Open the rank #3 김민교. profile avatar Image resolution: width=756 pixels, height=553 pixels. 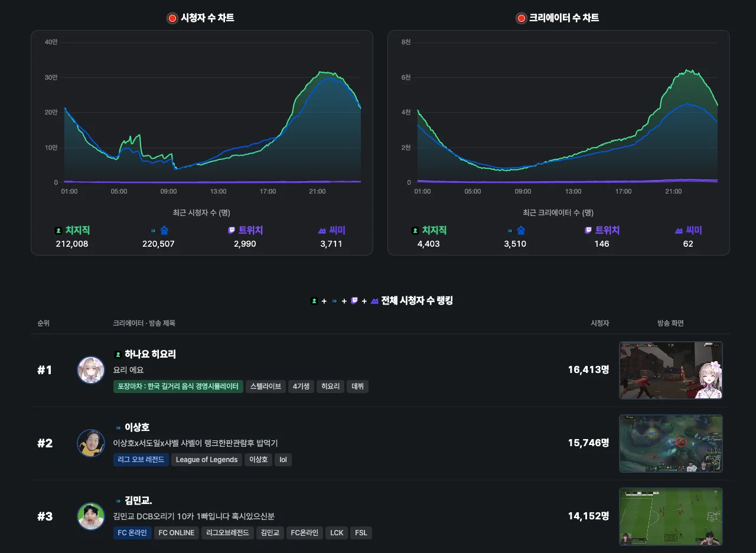(x=91, y=516)
